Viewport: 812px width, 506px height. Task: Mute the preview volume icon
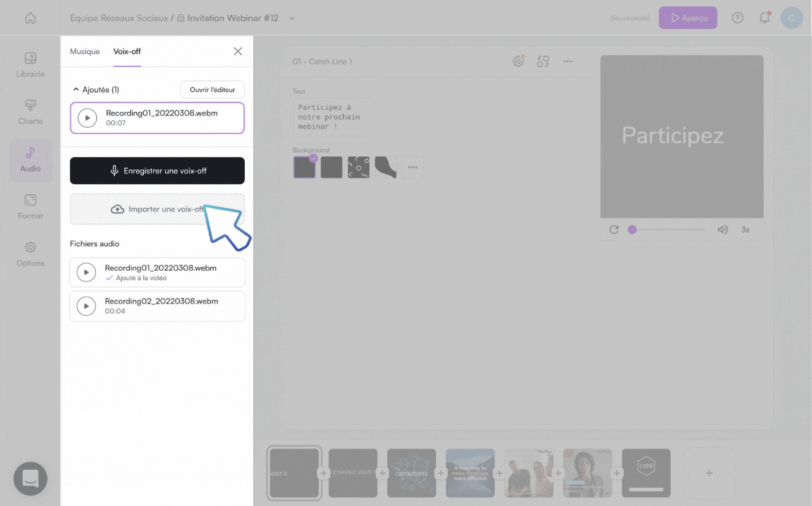coord(722,229)
